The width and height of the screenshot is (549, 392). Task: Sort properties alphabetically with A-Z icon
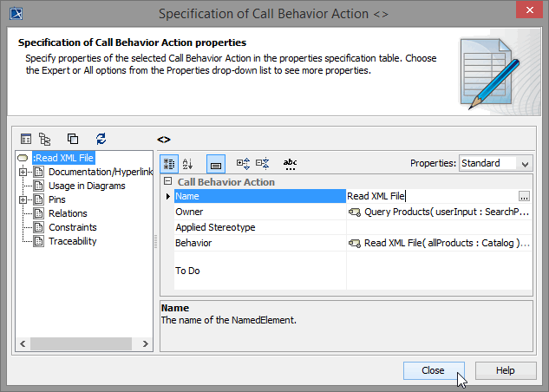pyautogui.click(x=189, y=163)
